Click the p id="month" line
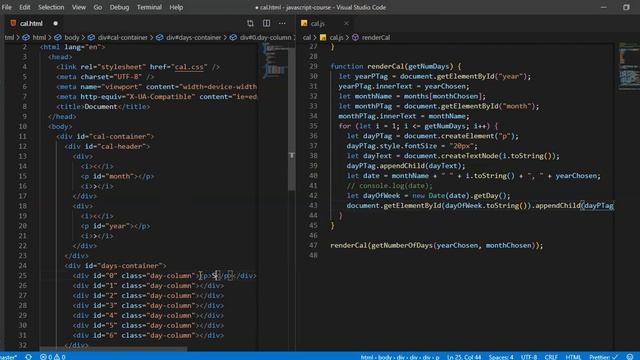 [x=118, y=176]
